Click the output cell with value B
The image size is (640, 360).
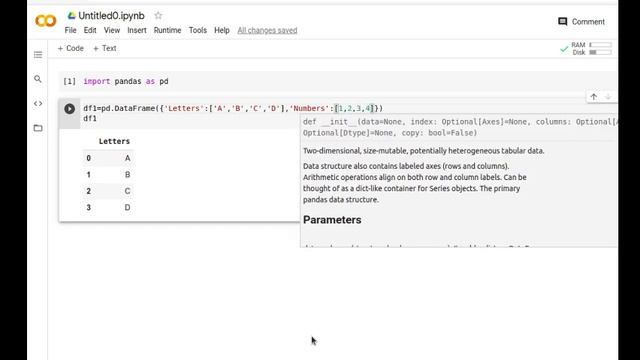click(127, 175)
